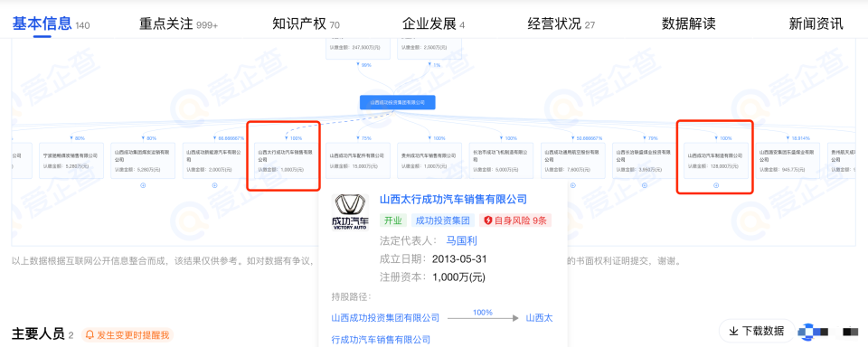Click the 开业 status tag
This screenshot has width=868, height=347.
pyautogui.click(x=392, y=220)
